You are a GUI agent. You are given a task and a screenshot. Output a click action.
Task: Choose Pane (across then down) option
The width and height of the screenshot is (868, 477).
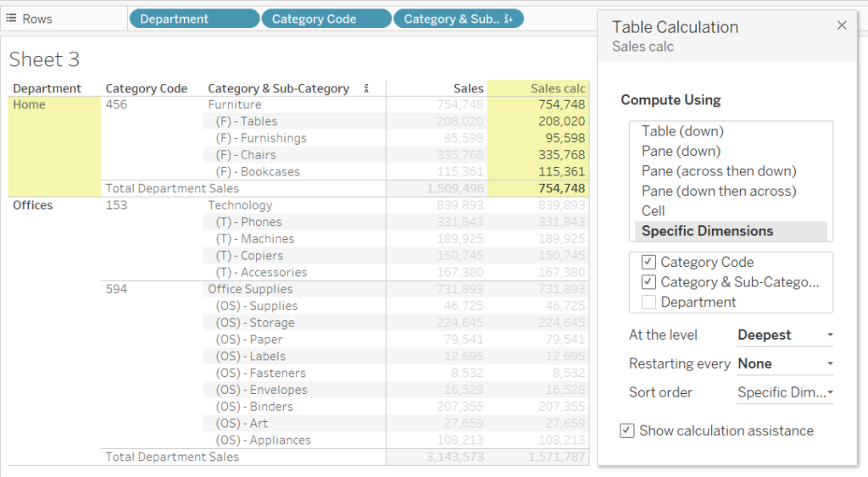719,171
